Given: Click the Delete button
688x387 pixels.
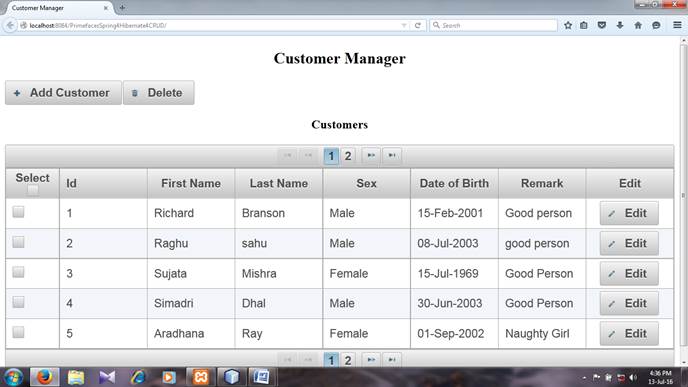Looking at the screenshot, I should click(x=158, y=93).
